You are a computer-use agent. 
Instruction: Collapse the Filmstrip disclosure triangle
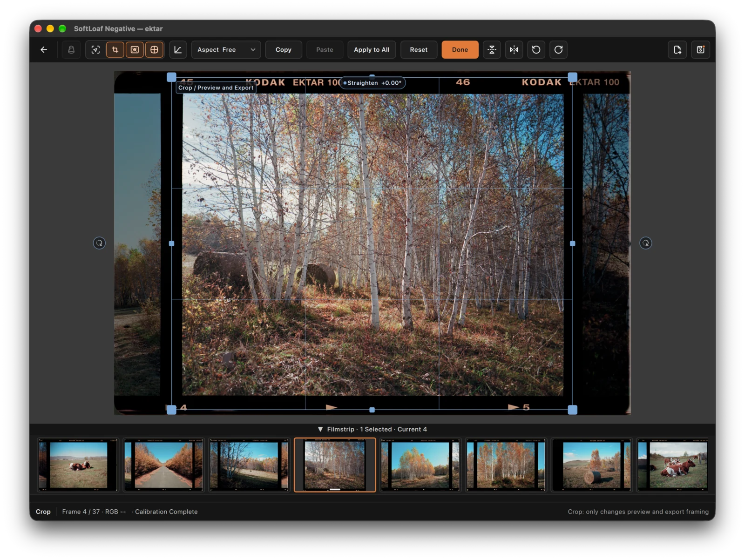(320, 429)
